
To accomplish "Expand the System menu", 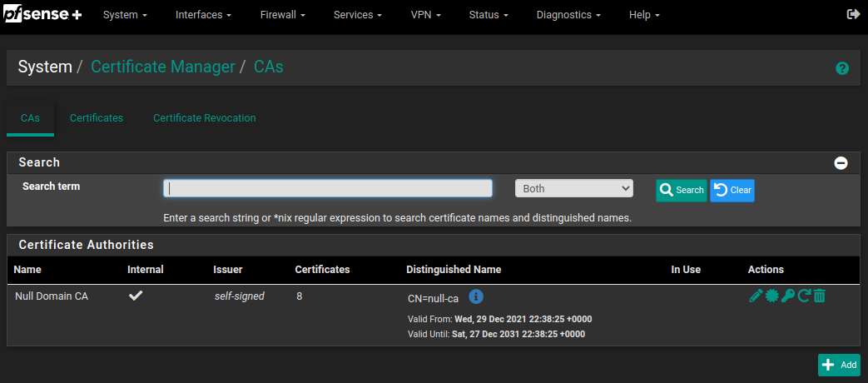I will [125, 15].
